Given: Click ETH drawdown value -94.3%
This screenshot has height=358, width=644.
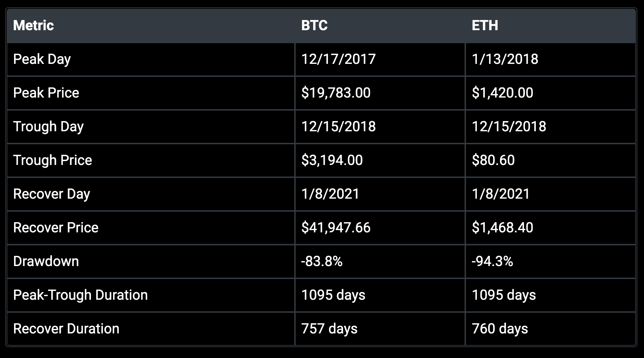Looking at the screenshot, I should [x=492, y=261].
